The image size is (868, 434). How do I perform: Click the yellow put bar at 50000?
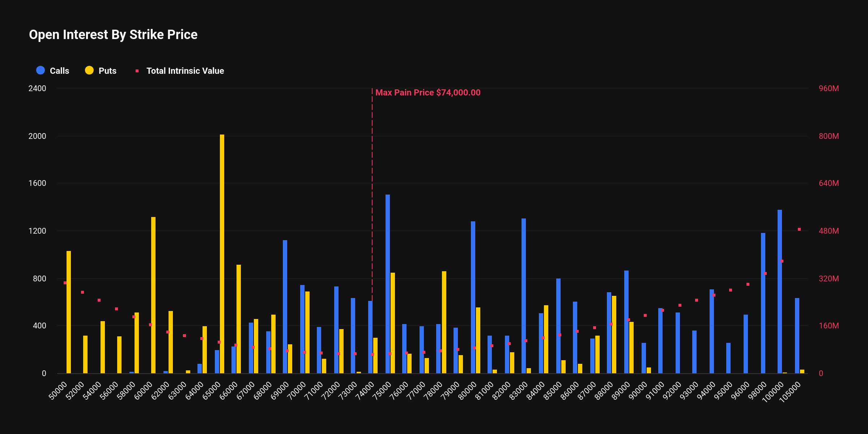(x=69, y=312)
